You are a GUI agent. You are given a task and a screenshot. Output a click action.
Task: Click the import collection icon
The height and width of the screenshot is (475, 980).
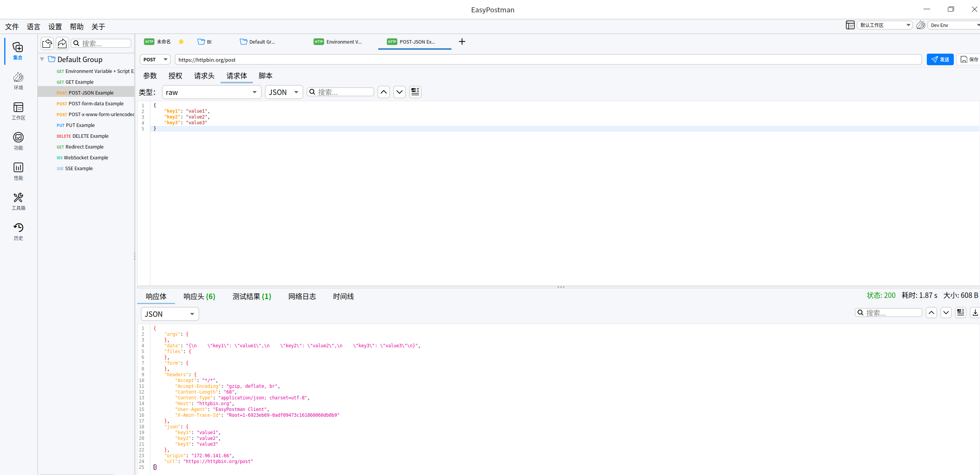click(47, 43)
